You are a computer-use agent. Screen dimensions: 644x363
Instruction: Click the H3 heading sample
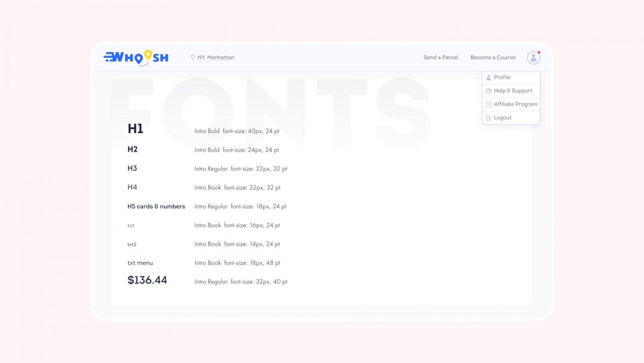(132, 168)
